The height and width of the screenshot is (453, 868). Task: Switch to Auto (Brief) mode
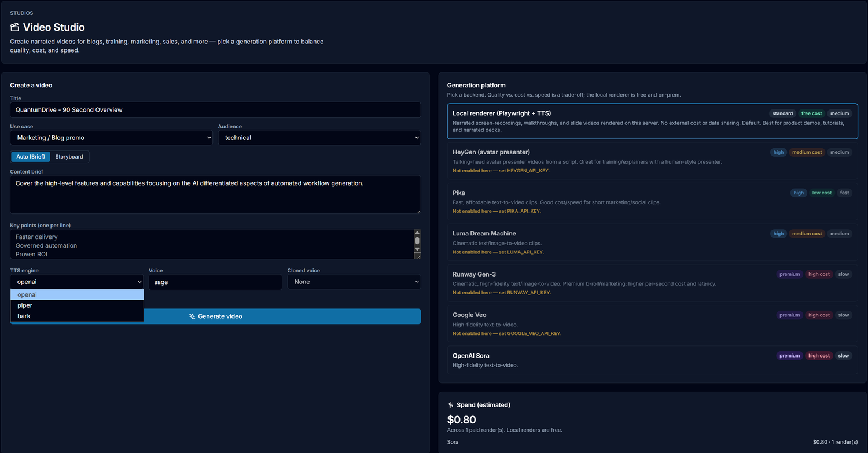point(31,157)
